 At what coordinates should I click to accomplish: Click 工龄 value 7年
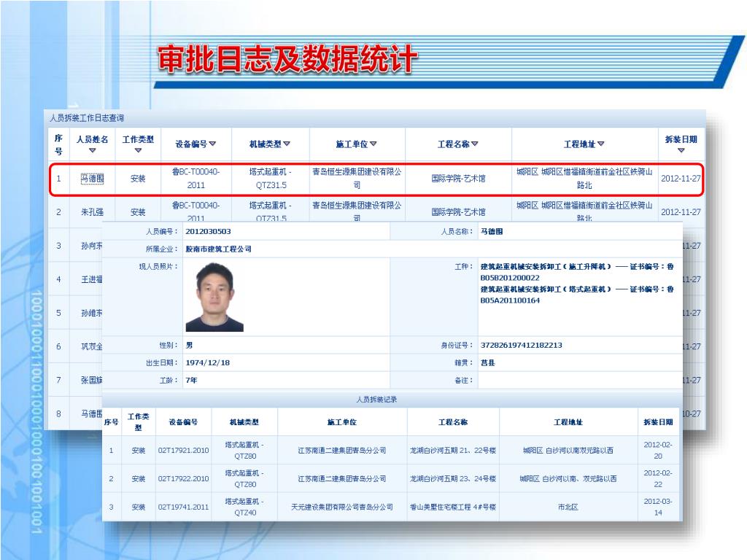pos(192,381)
